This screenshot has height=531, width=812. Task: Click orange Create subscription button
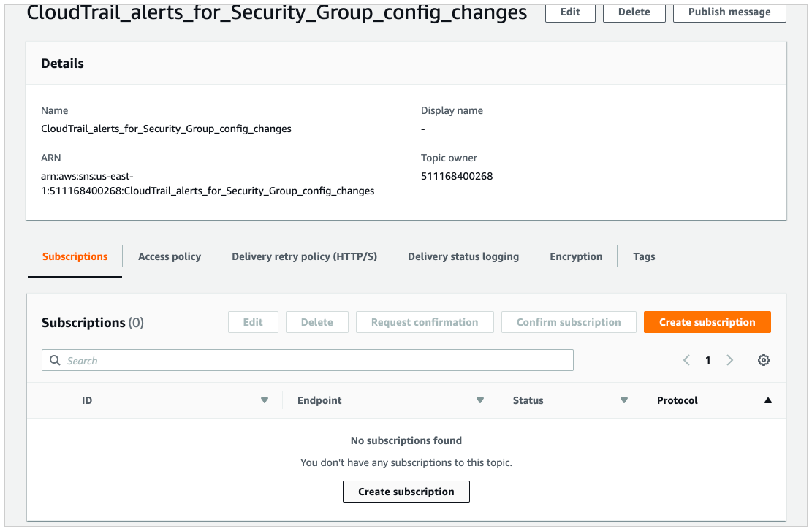click(707, 322)
